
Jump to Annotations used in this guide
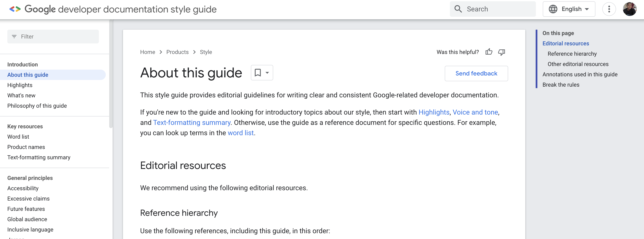pyautogui.click(x=580, y=74)
